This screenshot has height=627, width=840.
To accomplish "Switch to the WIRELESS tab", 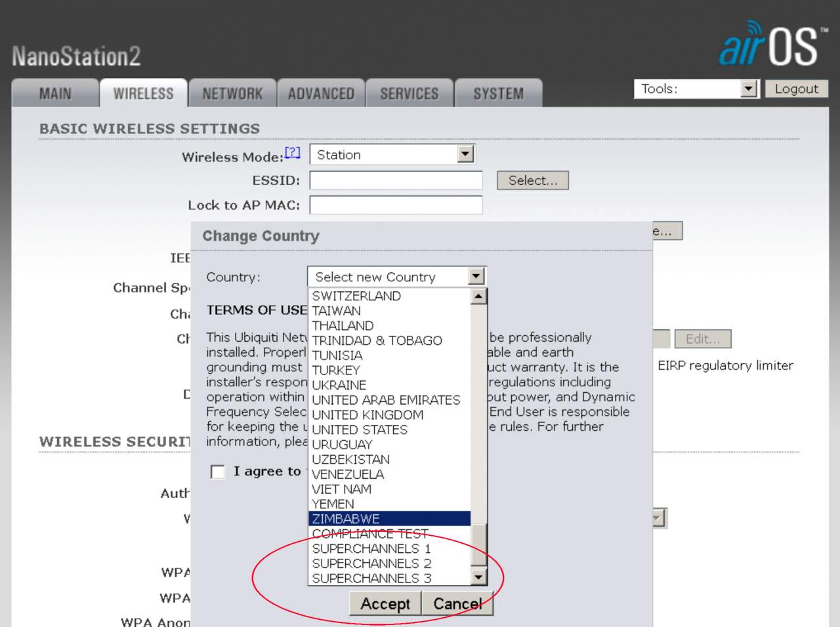I will pyautogui.click(x=144, y=94).
